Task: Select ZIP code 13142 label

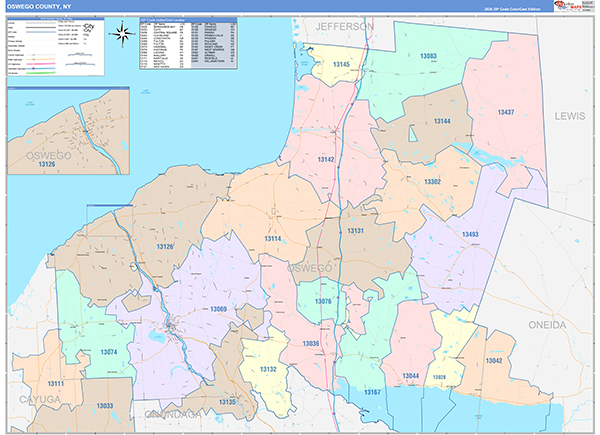Action: pos(326,160)
